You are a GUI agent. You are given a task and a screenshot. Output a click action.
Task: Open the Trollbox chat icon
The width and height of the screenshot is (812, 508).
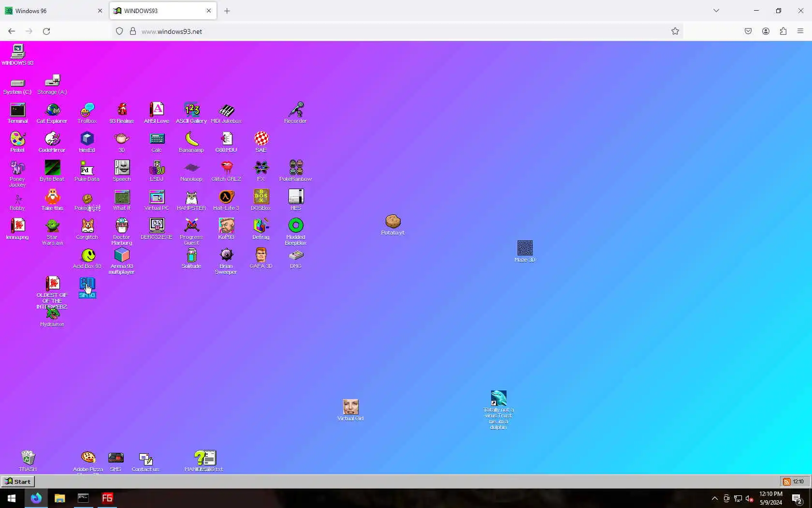87,113
